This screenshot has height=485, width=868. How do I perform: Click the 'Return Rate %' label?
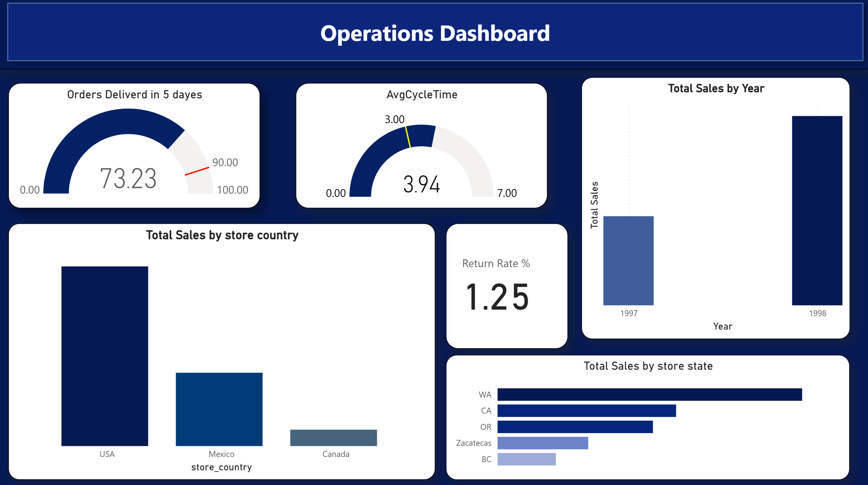tap(496, 264)
